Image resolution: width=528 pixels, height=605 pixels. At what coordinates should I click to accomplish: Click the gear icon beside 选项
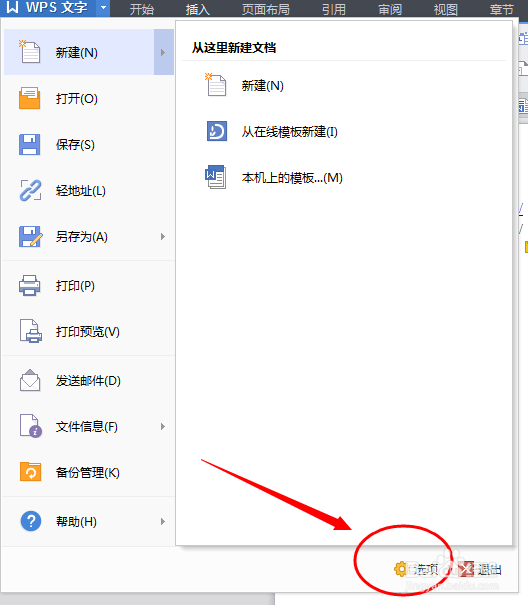pos(400,569)
